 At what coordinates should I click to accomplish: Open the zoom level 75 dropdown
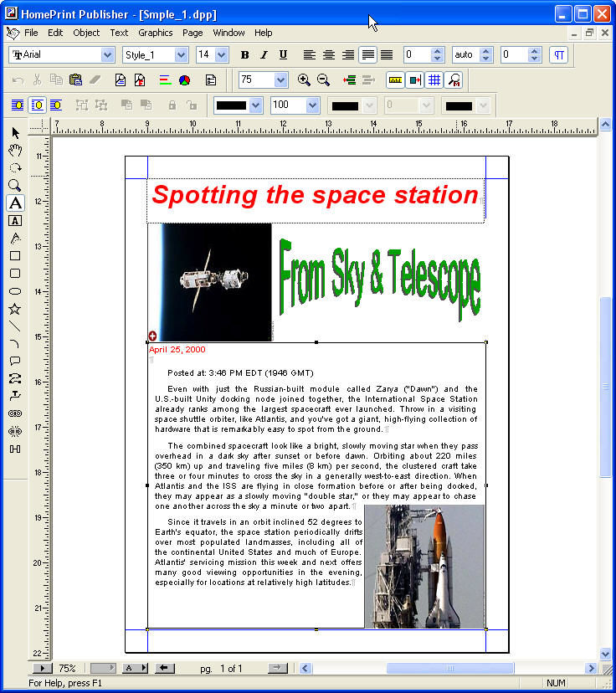pyautogui.click(x=280, y=80)
